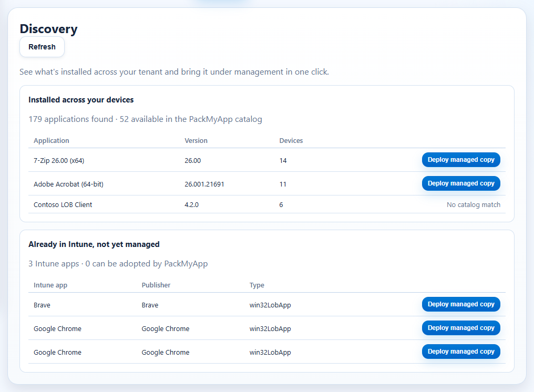The width and height of the screenshot is (534, 392).
Task: Select the "Adobe Acrobat (64-bit)" application name
Action: coord(68,184)
